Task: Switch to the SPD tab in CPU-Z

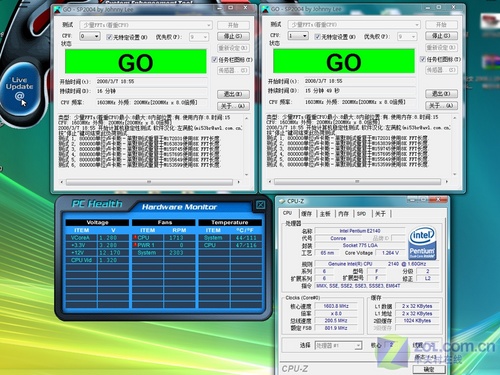Action: pos(362,214)
